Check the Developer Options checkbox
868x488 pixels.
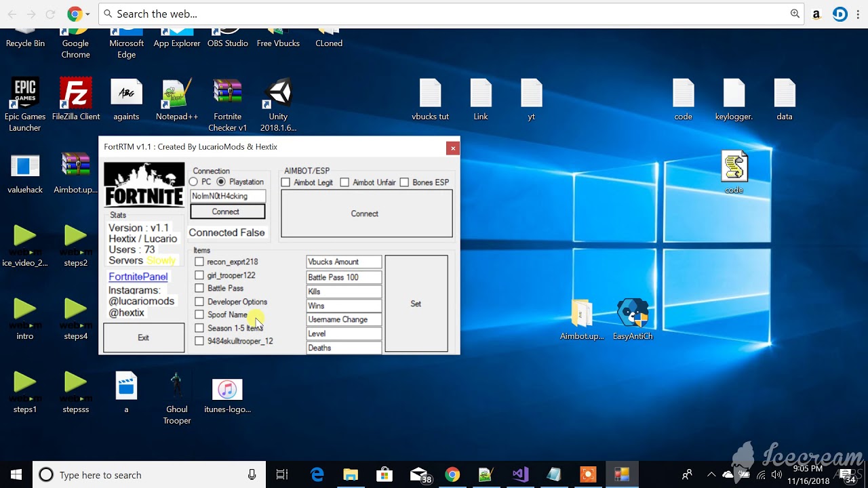[199, 302]
